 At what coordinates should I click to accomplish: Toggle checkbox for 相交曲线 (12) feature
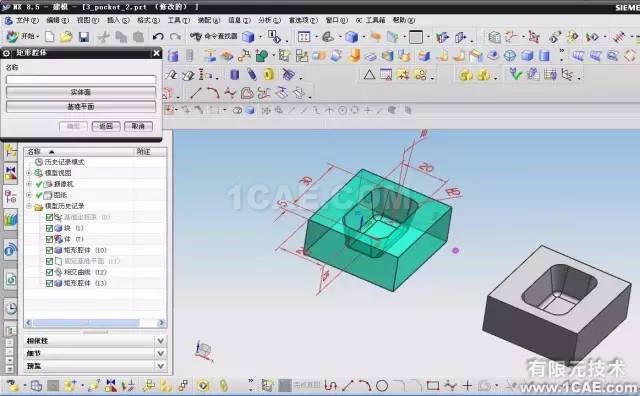[49, 272]
